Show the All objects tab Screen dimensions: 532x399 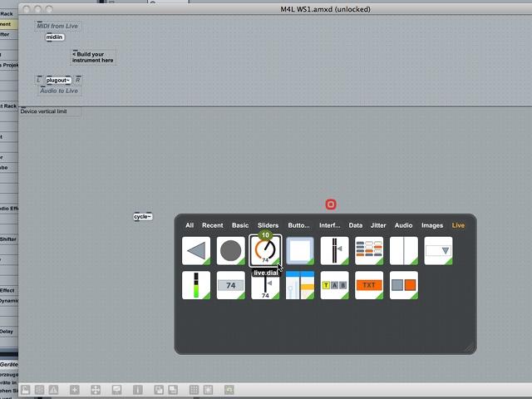190,225
